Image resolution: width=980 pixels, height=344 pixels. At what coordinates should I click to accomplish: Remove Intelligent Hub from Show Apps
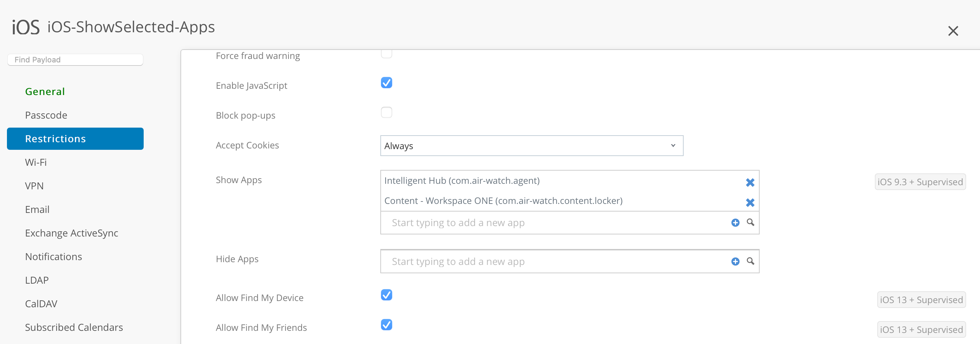click(x=750, y=182)
